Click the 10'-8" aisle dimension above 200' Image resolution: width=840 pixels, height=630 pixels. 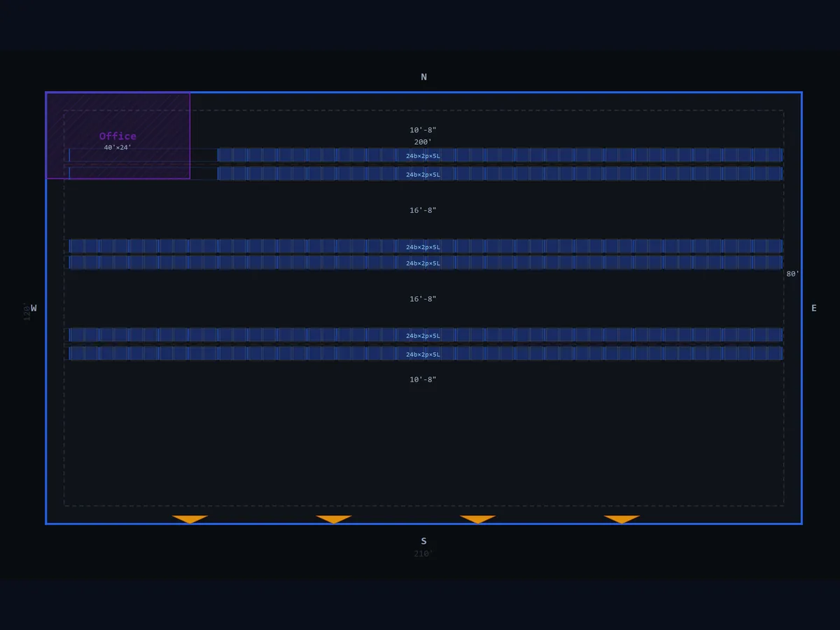(x=423, y=130)
